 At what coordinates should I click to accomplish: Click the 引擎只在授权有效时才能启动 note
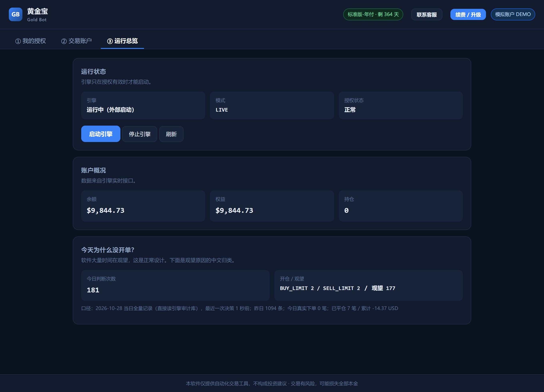pos(116,82)
